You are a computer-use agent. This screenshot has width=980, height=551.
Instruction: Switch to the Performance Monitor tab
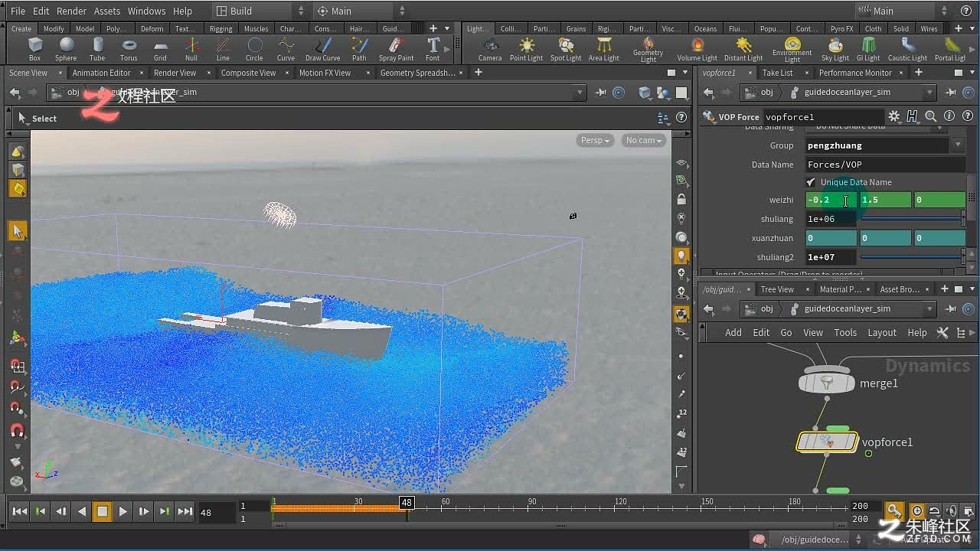pyautogui.click(x=855, y=73)
